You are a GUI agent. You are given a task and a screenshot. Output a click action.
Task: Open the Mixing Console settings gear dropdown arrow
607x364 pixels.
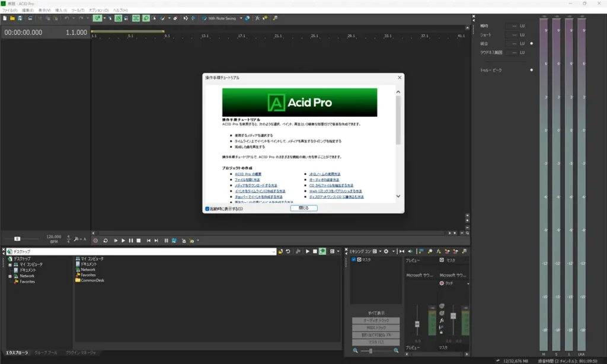[x=394, y=251]
